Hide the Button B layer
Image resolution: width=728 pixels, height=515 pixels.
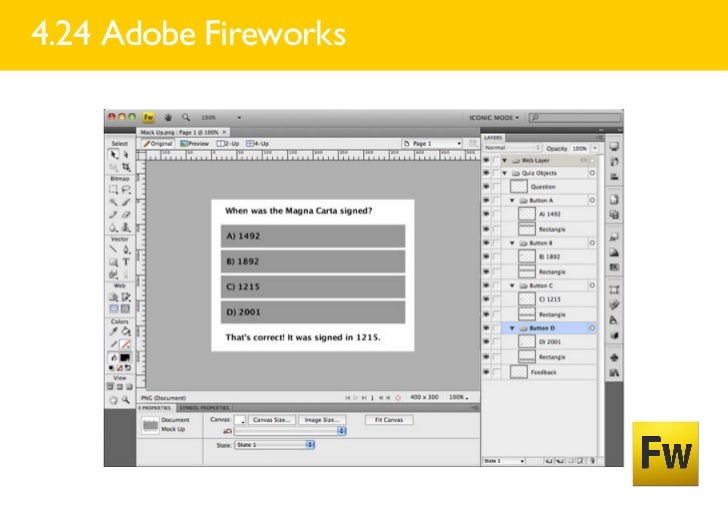(x=486, y=243)
